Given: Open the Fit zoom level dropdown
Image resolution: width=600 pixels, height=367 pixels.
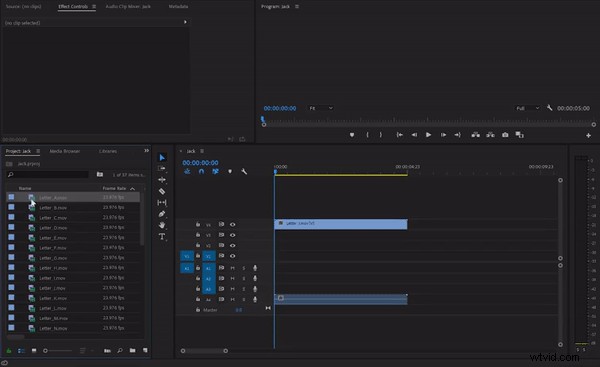Looking at the screenshot, I should coord(321,108).
